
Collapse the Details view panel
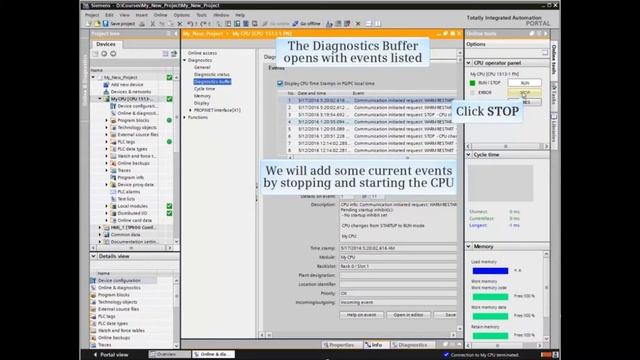93,256
